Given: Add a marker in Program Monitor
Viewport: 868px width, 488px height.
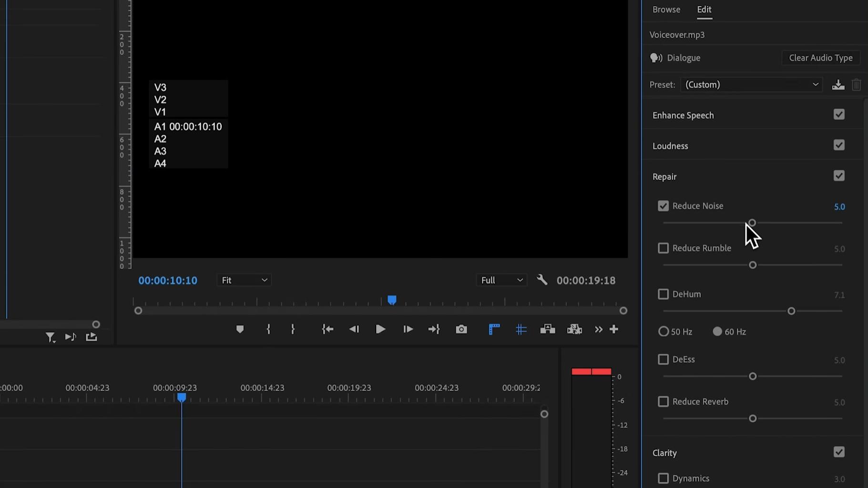Looking at the screenshot, I should [240, 329].
